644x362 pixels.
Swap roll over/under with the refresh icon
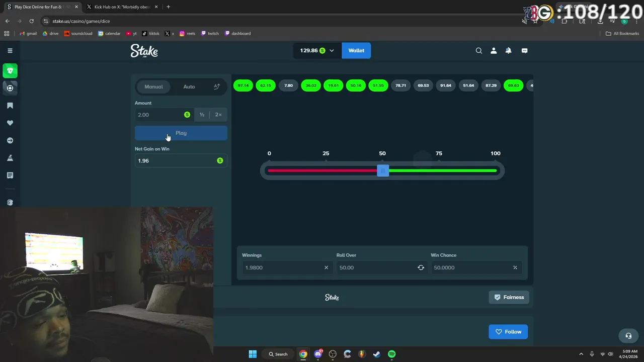[x=421, y=267]
